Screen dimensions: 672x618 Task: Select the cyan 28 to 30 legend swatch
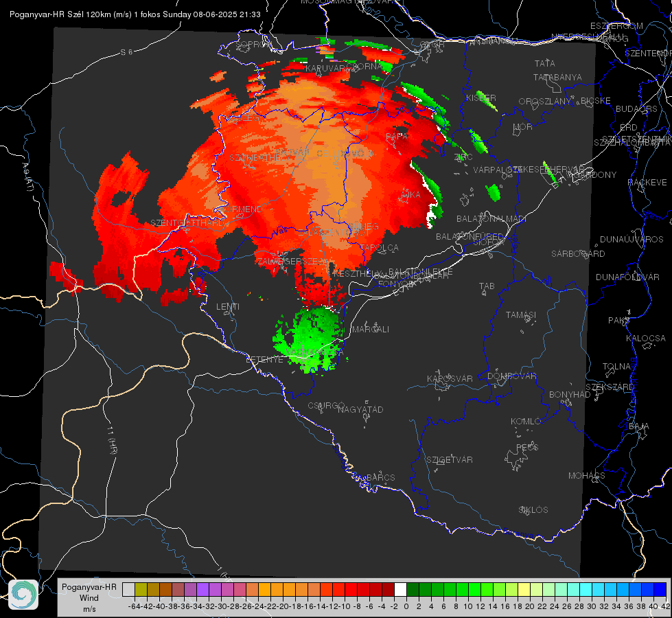pyautogui.click(x=586, y=589)
